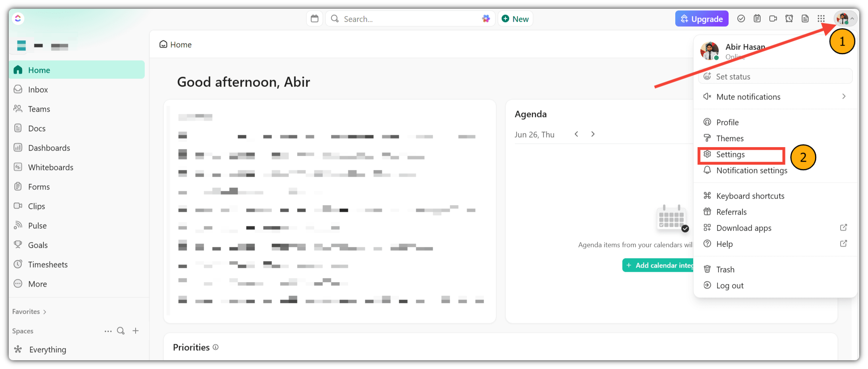Open the workspace switcher at sidebar top
Image resolution: width=868 pixels, height=369 pixels.
point(43,46)
